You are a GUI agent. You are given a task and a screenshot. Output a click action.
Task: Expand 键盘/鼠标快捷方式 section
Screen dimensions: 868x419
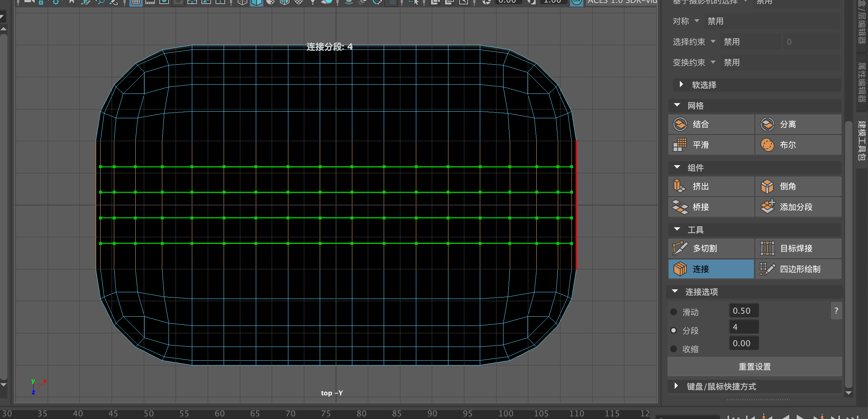click(x=676, y=386)
